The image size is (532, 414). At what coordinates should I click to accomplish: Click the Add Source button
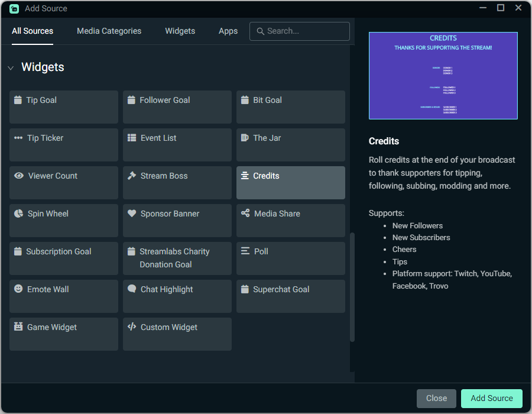(x=491, y=398)
